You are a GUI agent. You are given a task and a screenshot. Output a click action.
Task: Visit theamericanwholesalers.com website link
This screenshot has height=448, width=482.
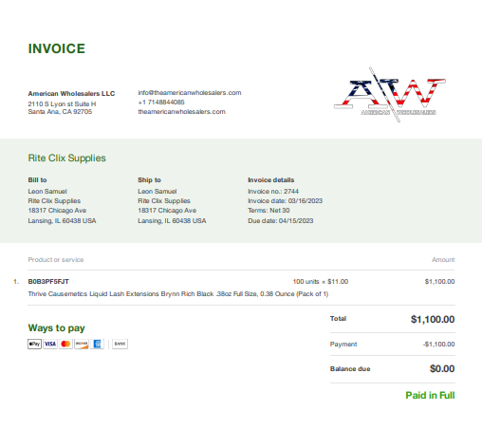181,112
